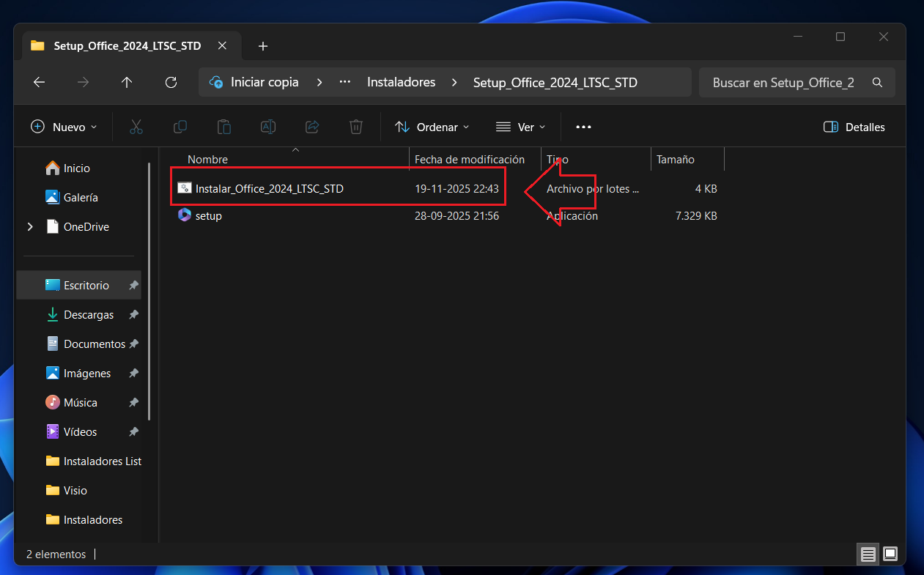Screen dimensions: 924x575
Task: Select the setup file name
Action: coord(209,216)
